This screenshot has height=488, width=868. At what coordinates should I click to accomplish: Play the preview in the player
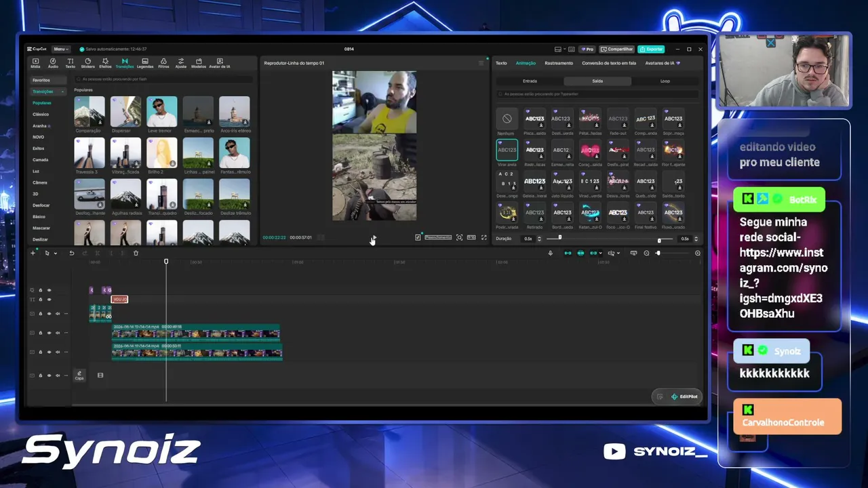pos(374,237)
